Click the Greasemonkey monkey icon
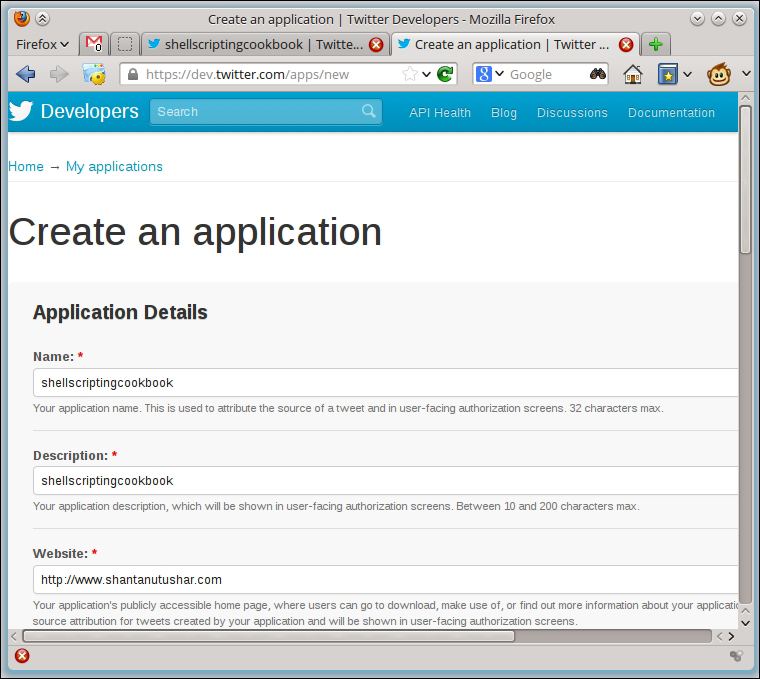Image resolution: width=760 pixels, height=679 pixels. coord(719,74)
